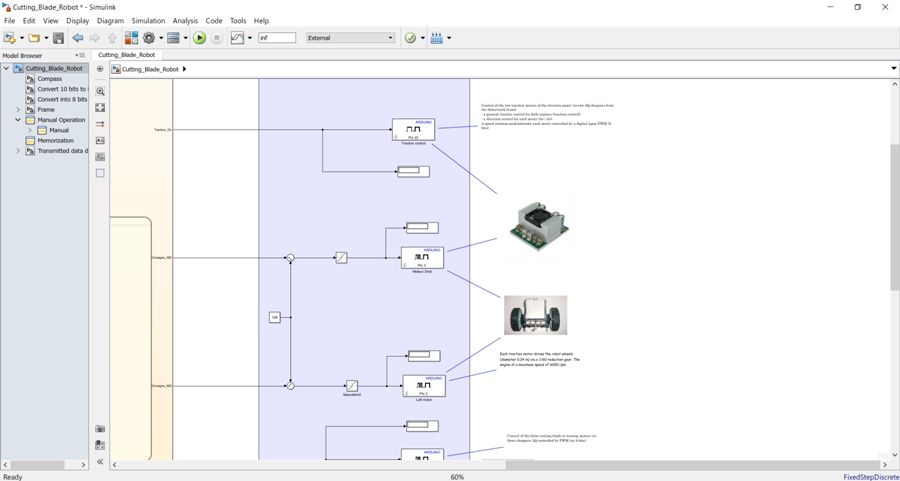The image size is (900, 481).
Task: Expand the Frame tree node
Action: [x=18, y=110]
